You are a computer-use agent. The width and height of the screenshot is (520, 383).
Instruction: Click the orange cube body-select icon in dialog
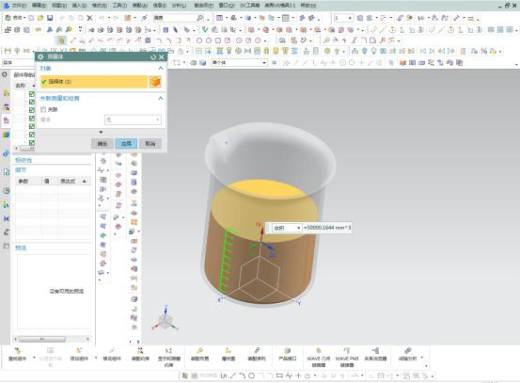(x=155, y=82)
